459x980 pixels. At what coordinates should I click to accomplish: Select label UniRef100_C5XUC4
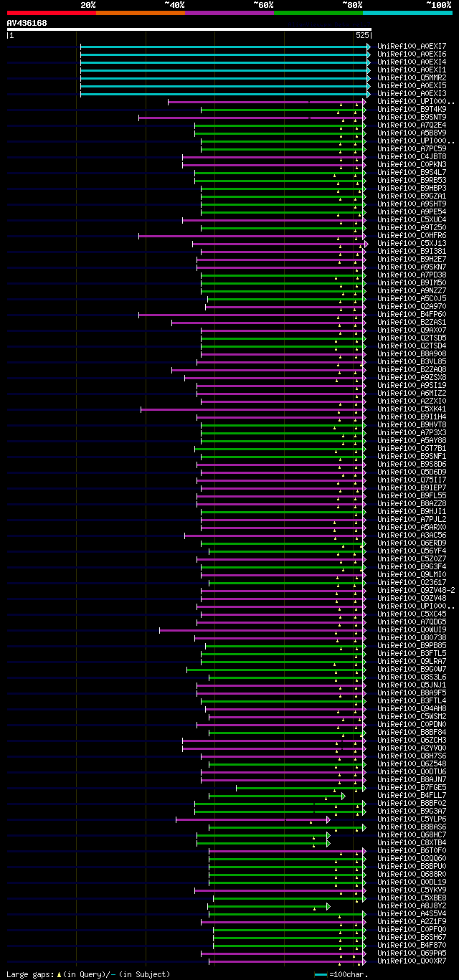[x=412, y=219]
